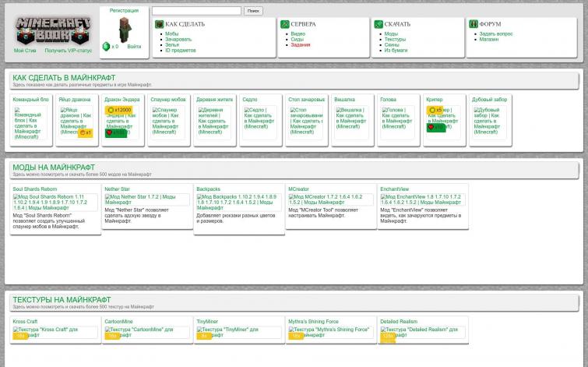The width and height of the screenshot is (588, 367).
Task: Click the icon beside ФОРУМ heading
Action: tap(474, 24)
